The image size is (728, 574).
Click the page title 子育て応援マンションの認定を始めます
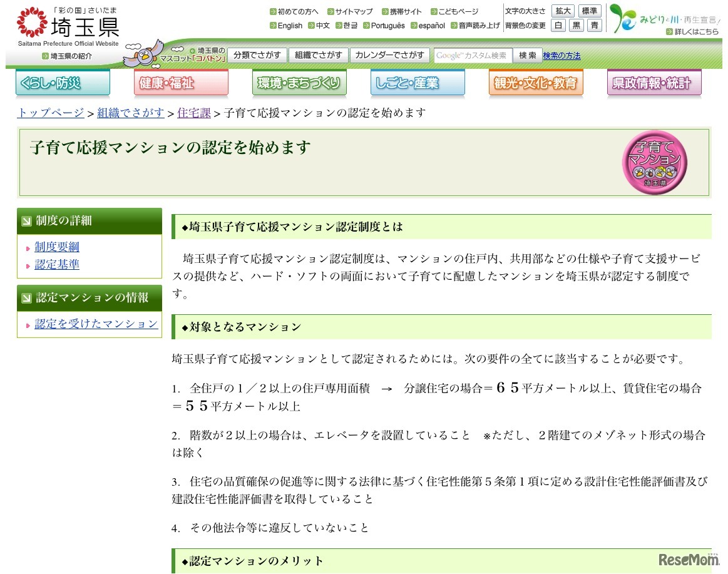click(170, 148)
